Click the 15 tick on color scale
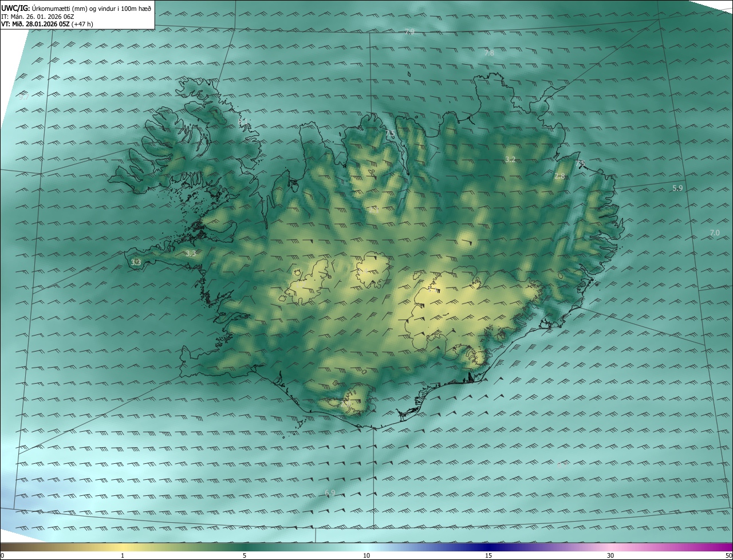 tap(488, 555)
